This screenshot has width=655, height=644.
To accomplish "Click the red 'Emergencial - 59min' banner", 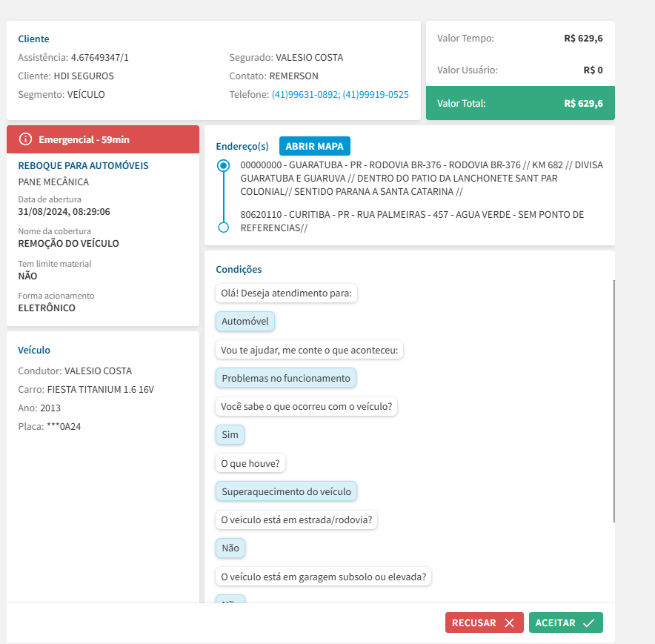I will pos(103,139).
